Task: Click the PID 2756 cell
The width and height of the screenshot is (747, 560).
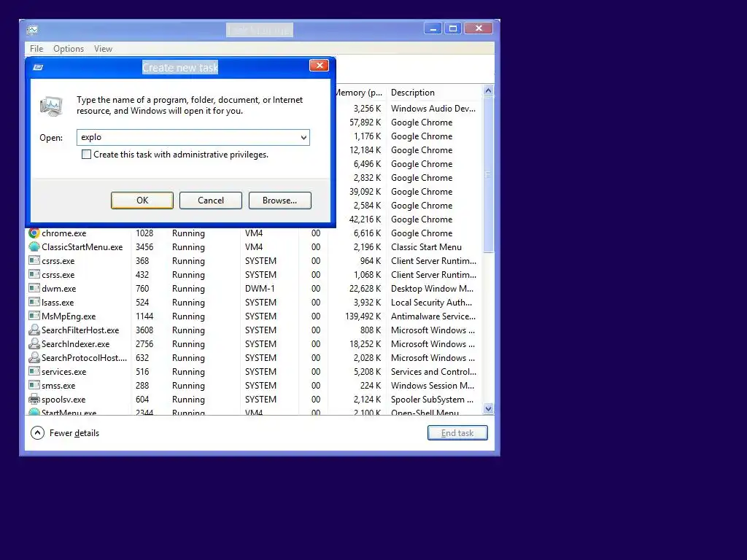Action: [x=144, y=344]
